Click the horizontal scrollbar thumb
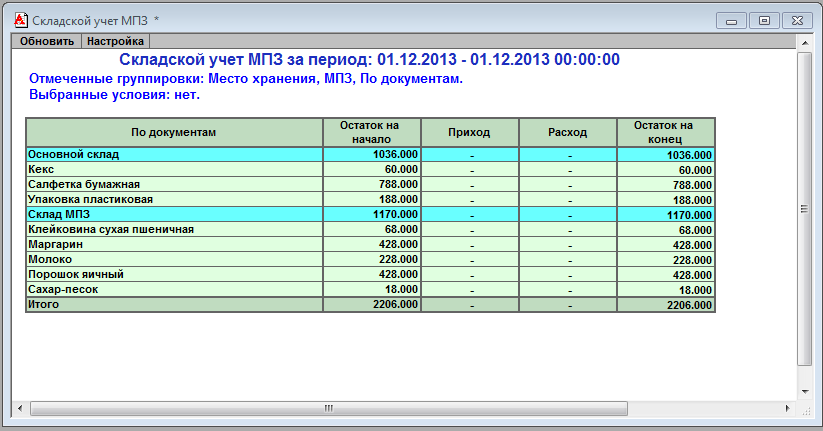Viewport: 823px width, 431px height. [329, 408]
